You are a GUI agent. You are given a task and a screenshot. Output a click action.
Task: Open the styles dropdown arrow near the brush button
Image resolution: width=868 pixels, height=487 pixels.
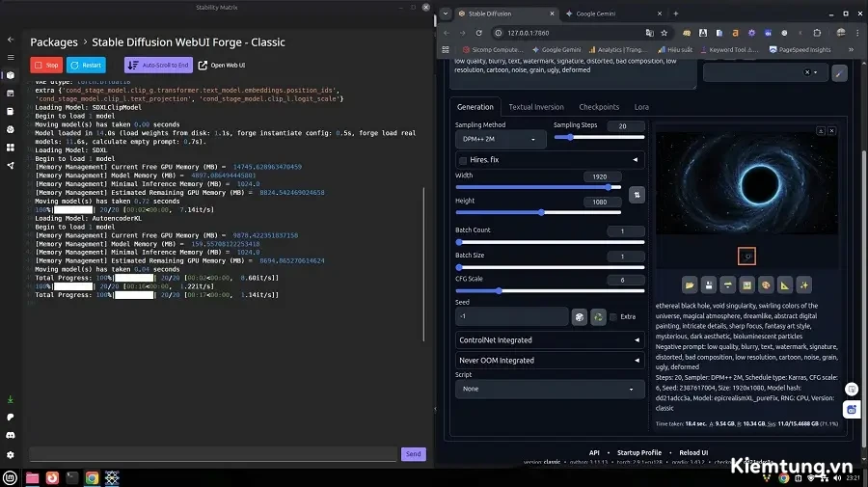815,72
